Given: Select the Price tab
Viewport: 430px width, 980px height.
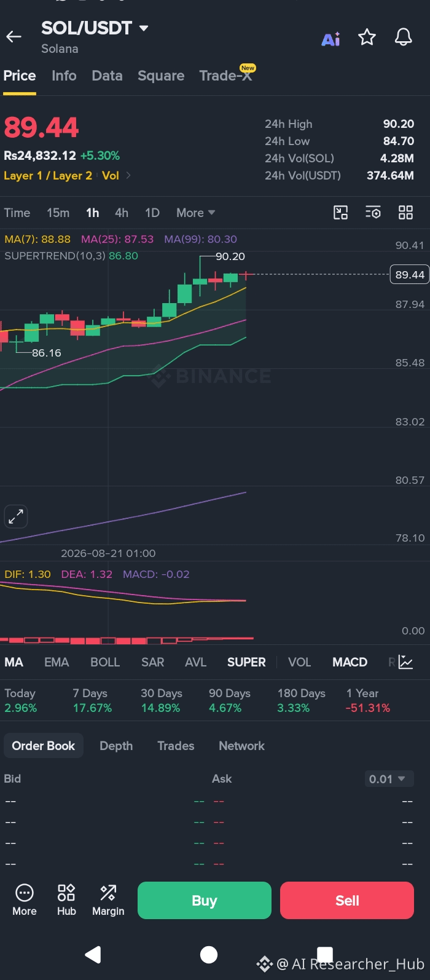Looking at the screenshot, I should click(20, 76).
